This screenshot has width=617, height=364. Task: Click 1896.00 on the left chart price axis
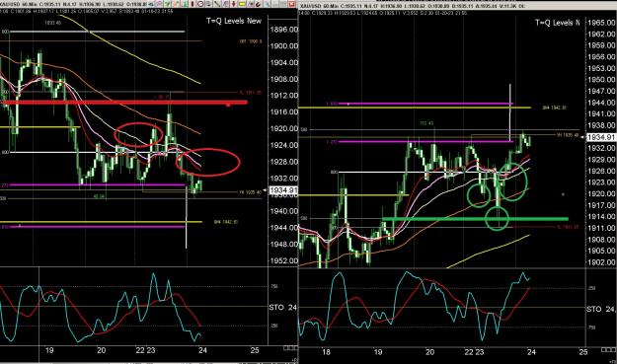(x=283, y=30)
